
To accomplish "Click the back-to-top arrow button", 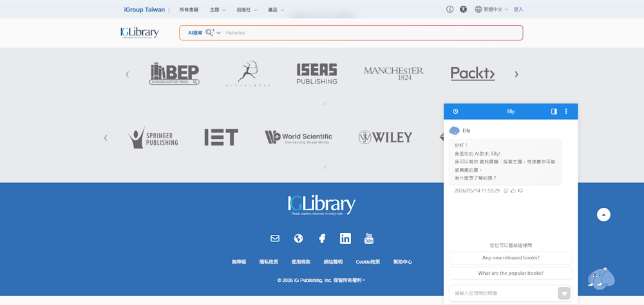I will point(603,215).
